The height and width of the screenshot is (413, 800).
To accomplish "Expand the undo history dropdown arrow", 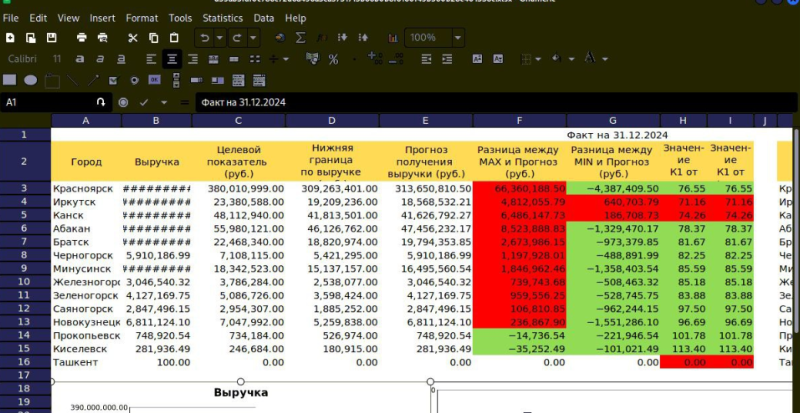I will pos(219,38).
